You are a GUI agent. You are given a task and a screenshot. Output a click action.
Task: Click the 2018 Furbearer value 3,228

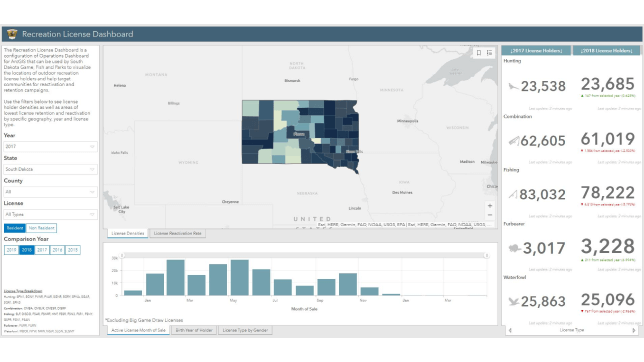pyautogui.click(x=608, y=247)
